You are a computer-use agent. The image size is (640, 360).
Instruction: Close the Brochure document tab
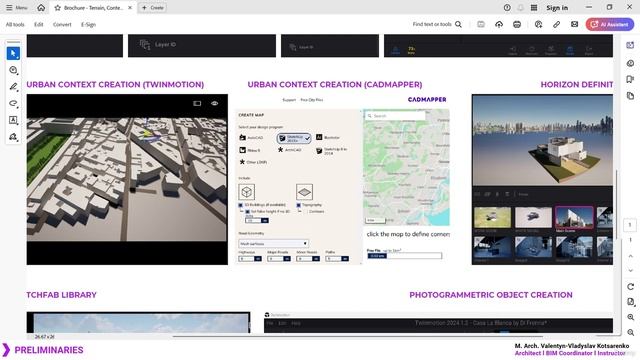(x=130, y=8)
